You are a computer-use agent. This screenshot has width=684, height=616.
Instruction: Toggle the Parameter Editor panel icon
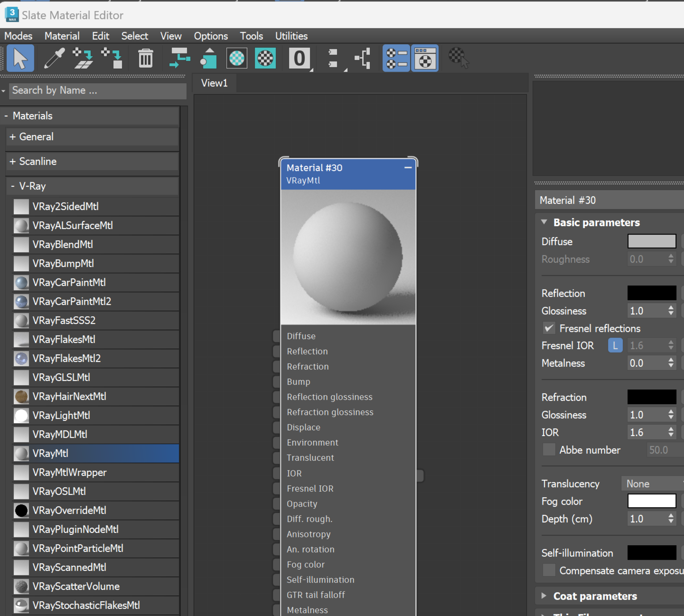point(425,58)
